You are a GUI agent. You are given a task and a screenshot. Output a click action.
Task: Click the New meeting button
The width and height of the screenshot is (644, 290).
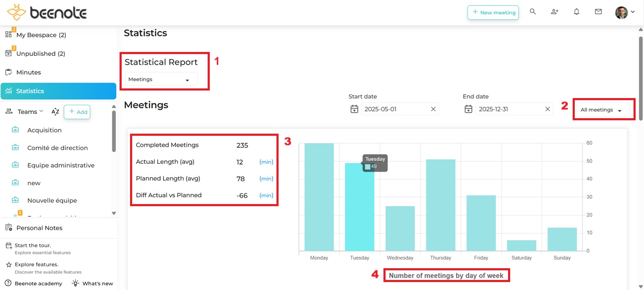pos(493,13)
